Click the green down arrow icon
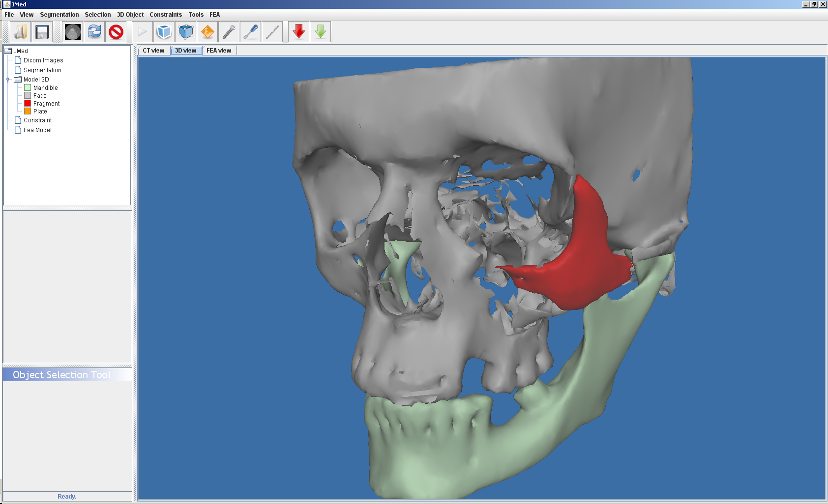828x504 pixels. (320, 32)
